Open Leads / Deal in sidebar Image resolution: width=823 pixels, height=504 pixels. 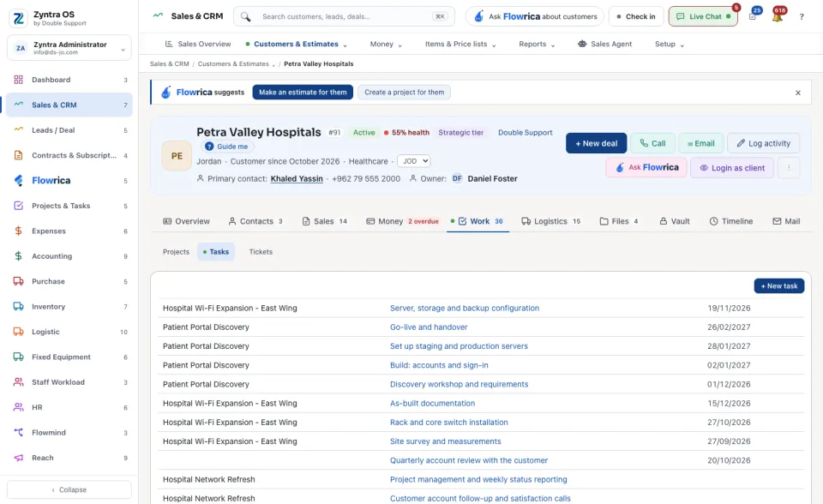(x=69, y=130)
